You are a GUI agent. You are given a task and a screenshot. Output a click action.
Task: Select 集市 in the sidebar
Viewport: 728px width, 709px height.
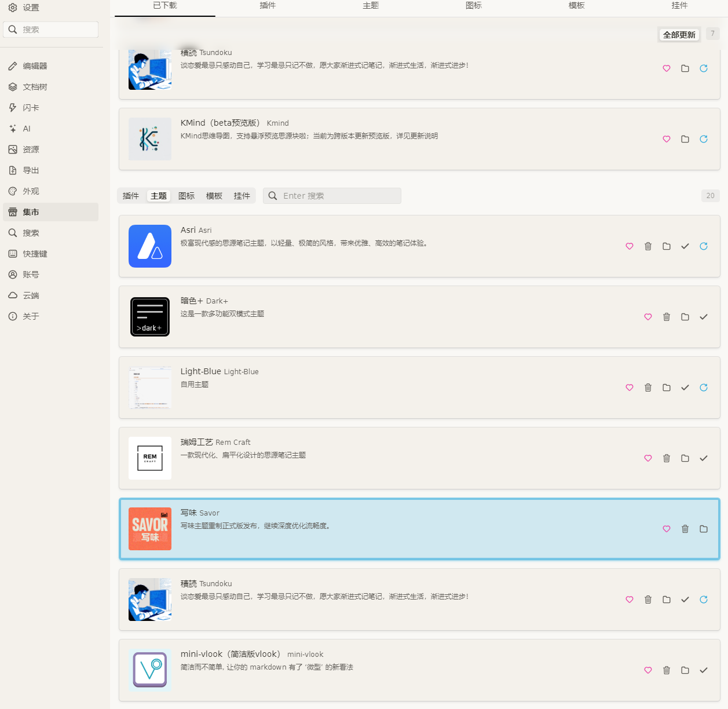pyautogui.click(x=50, y=212)
